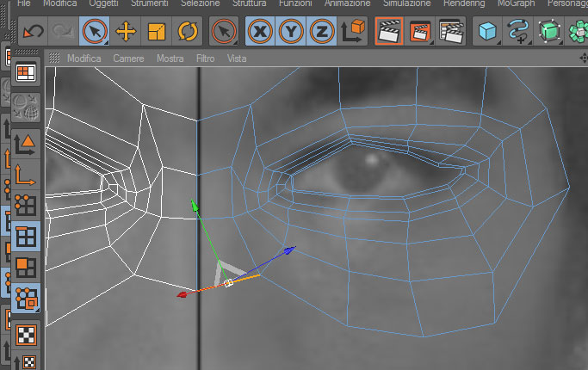The image size is (588, 370).
Task: Enable Model mode in left palette
Action: tap(26, 145)
